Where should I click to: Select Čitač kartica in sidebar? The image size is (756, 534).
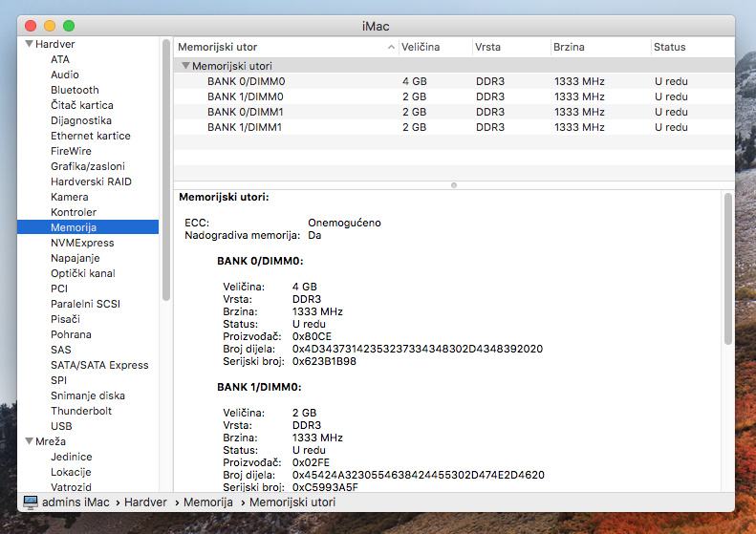click(82, 105)
